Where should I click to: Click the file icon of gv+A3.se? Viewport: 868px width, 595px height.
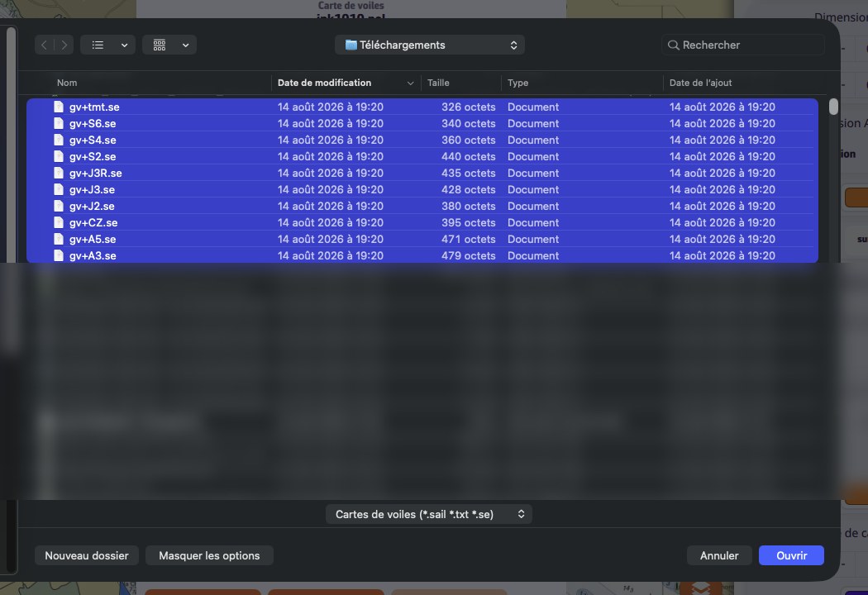click(59, 255)
